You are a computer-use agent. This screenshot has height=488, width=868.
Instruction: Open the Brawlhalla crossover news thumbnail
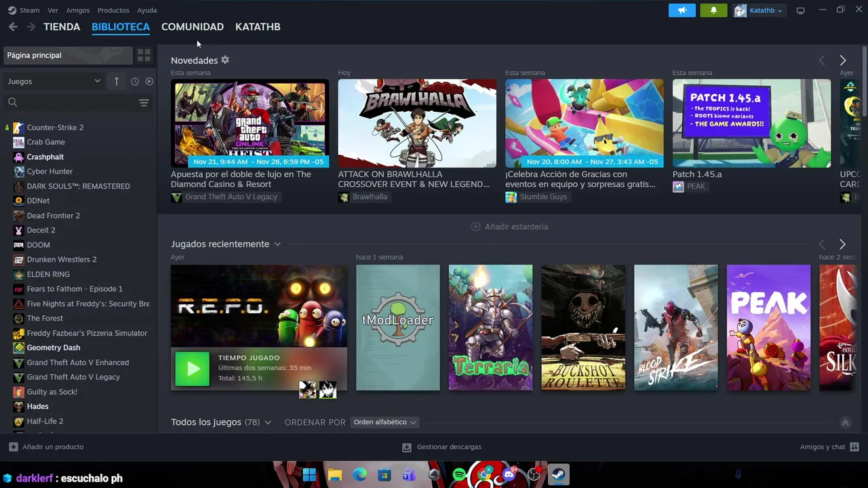(x=417, y=123)
